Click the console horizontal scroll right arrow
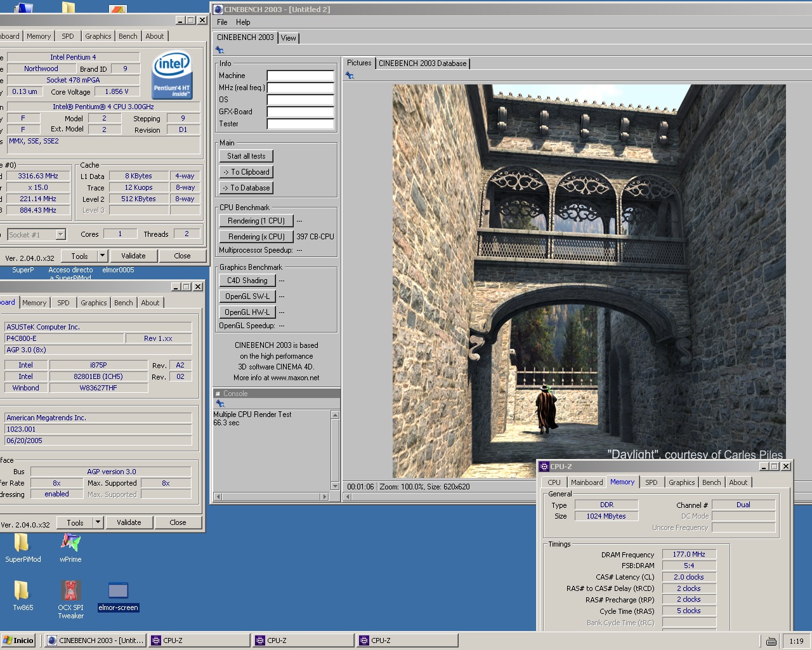812x650 pixels. (325, 496)
